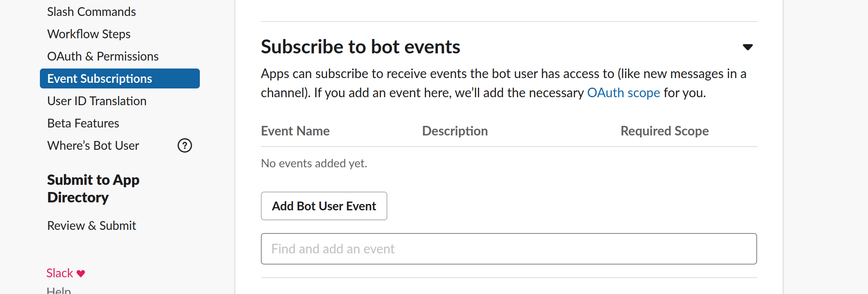Click the Slack footer link
Screen dimensions: 868x294
coord(60,273)
